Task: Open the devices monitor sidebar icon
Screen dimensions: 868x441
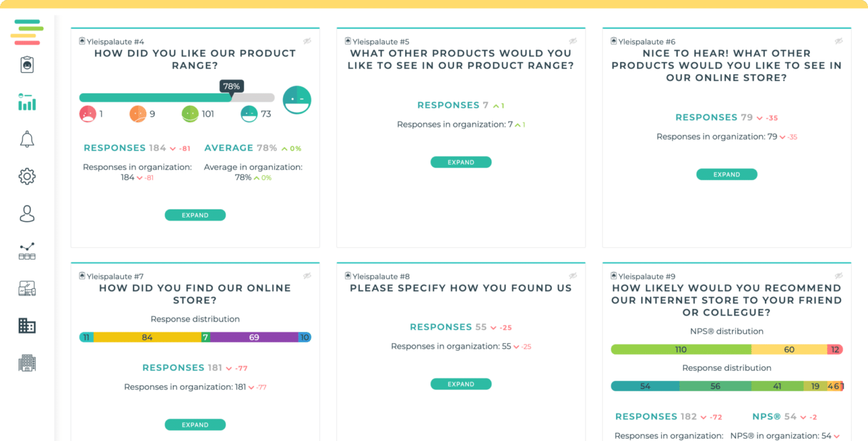Action: coord(27,288)
